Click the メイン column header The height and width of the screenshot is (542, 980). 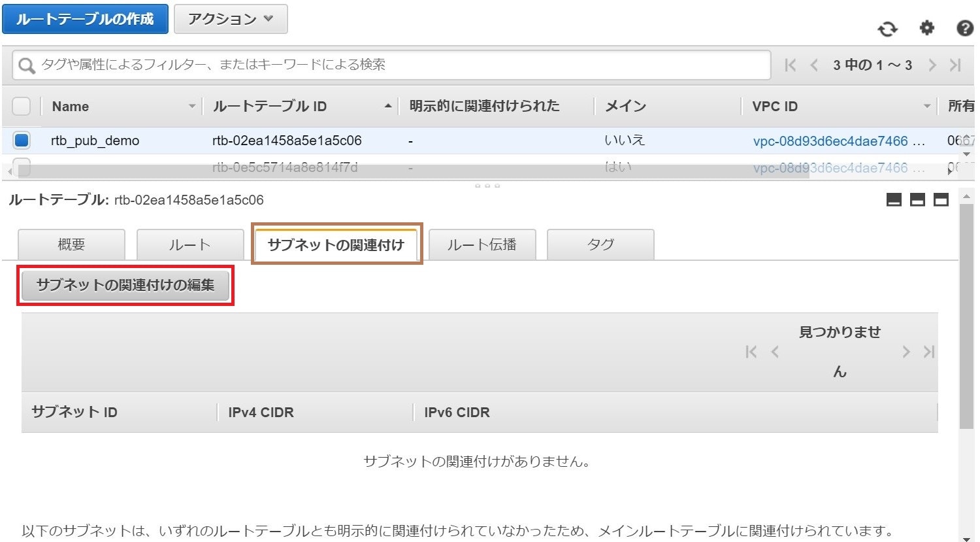(x=625, y=106)
